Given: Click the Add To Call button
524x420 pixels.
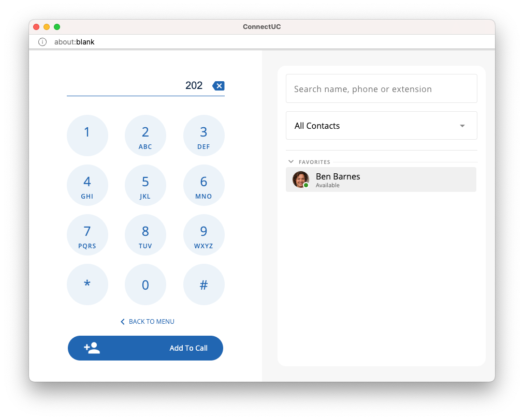Looking at the screenshot, I should pos(145,348).
